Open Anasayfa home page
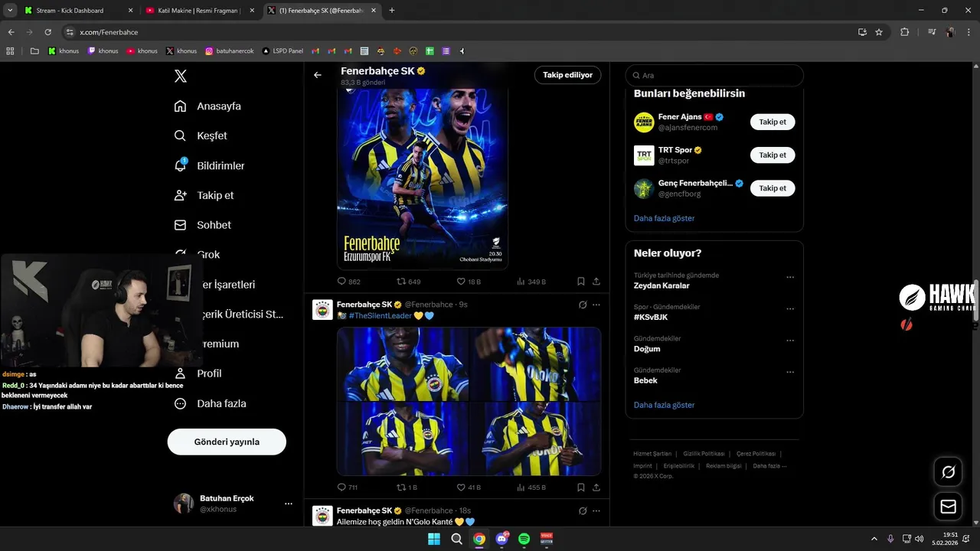This screenshot has height=551, width=980. (x=208, y=106)
